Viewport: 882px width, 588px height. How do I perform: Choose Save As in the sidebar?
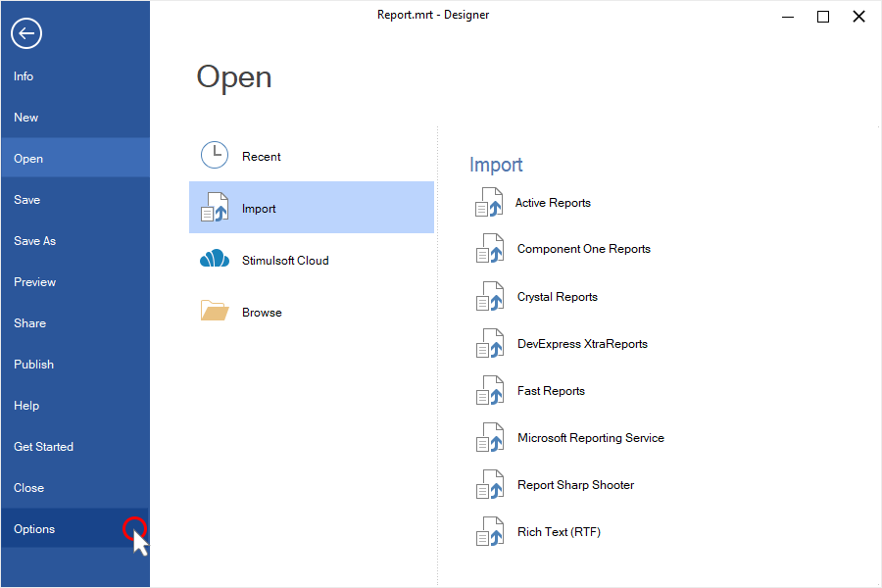coord(75,240)
